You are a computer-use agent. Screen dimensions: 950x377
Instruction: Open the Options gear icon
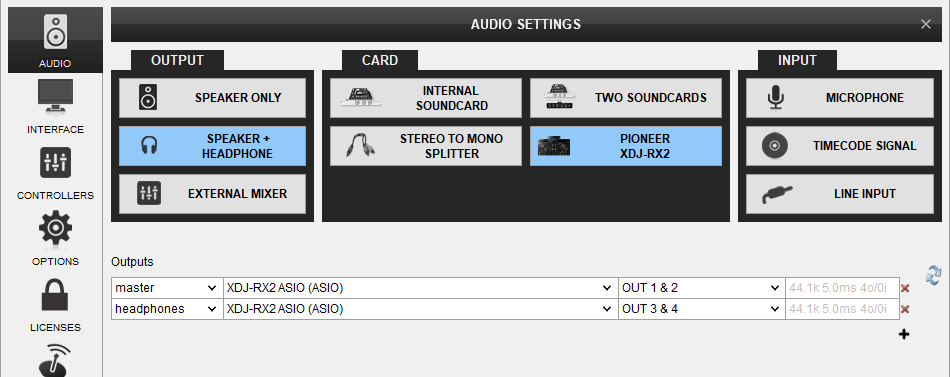coord(55,229)
